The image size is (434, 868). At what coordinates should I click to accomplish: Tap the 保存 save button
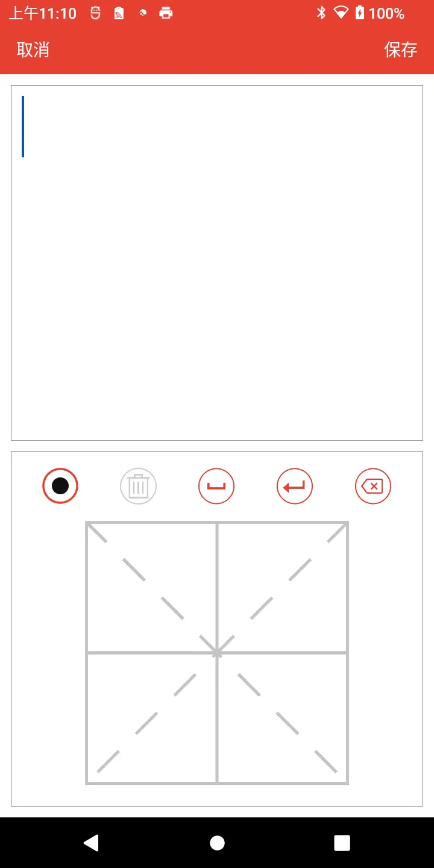point(401,50)
